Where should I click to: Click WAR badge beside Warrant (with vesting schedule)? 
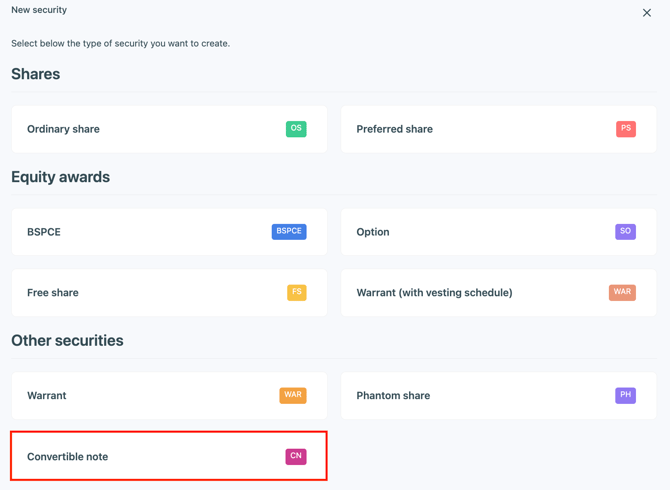click(x=622, y=293)
